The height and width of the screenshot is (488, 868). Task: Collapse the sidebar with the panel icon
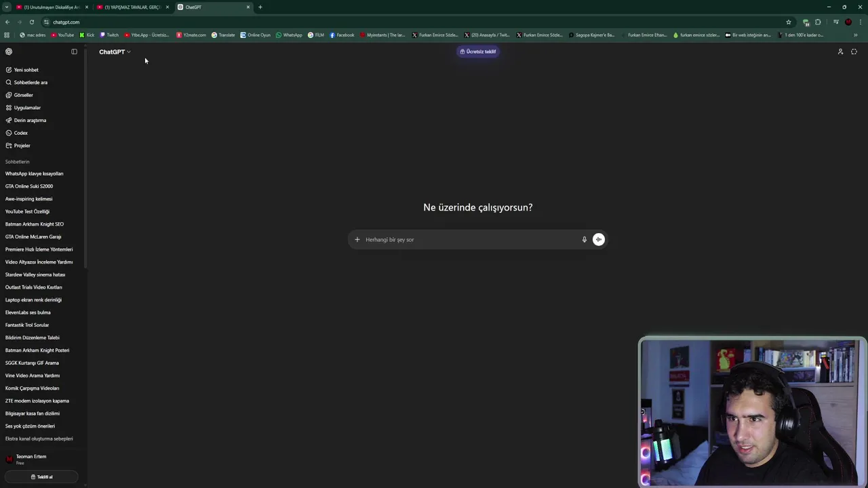pos(74,52)
